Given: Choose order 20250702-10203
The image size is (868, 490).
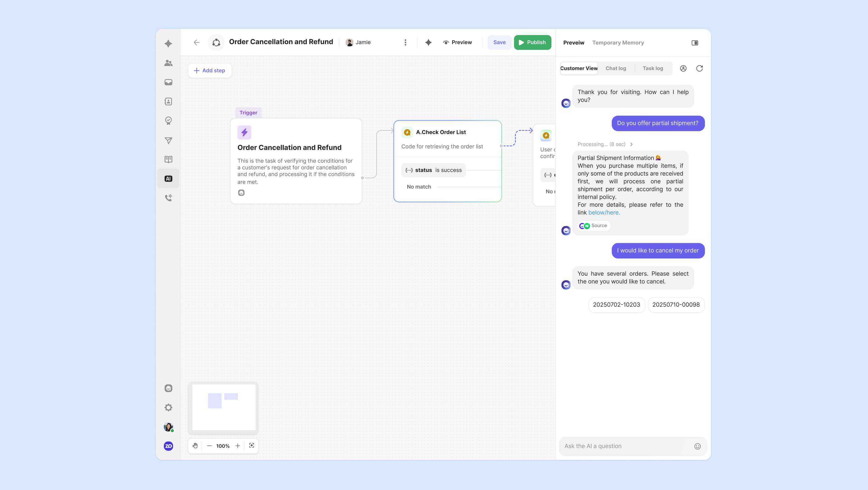Looking at the screenshot, I should (616, 305).
